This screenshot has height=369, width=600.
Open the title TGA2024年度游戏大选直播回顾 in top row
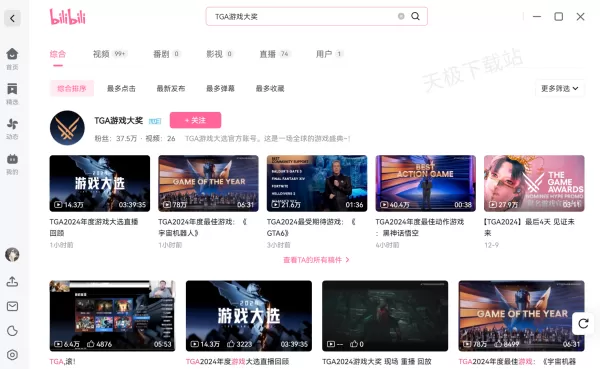coord(94,227)
